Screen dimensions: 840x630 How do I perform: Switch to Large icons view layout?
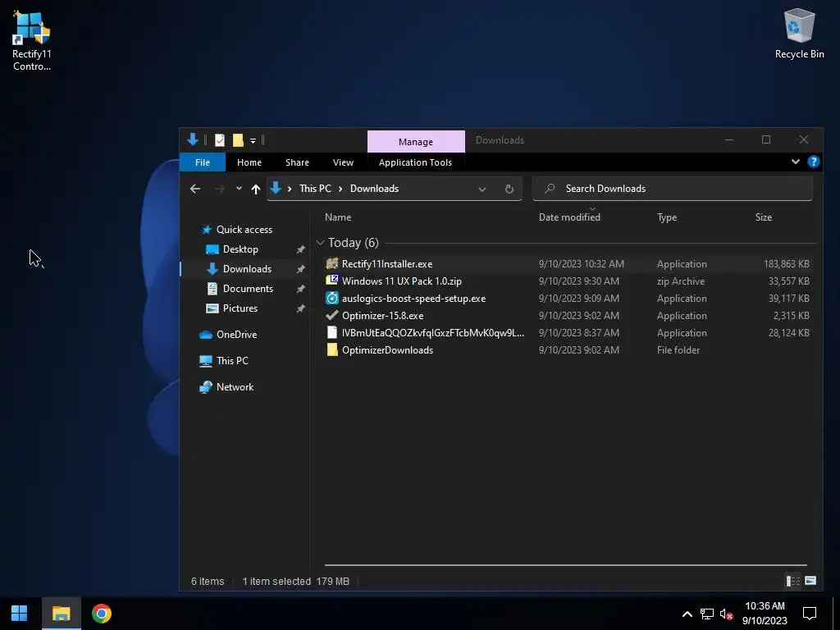pyautogui.click(x=810, y=581)
